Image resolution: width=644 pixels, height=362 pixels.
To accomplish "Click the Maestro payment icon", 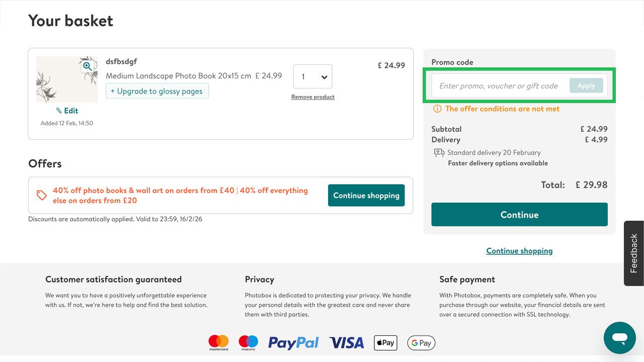I will pos(248,342).
